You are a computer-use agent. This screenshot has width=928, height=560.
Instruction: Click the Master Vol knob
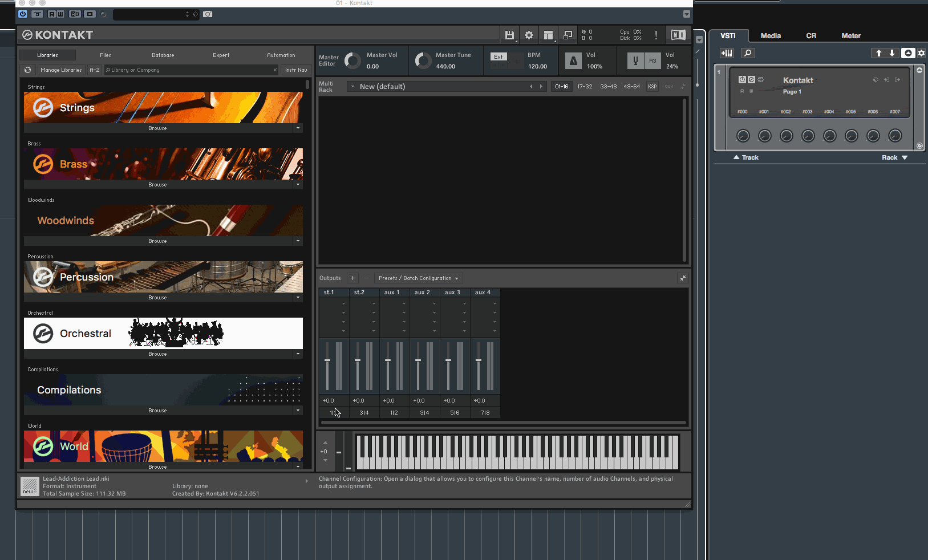353,60
